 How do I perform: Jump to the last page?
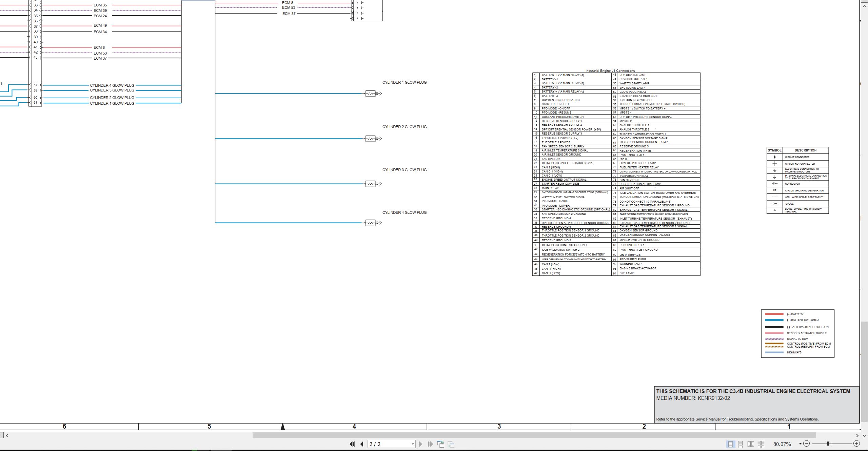tap(431, 444)
